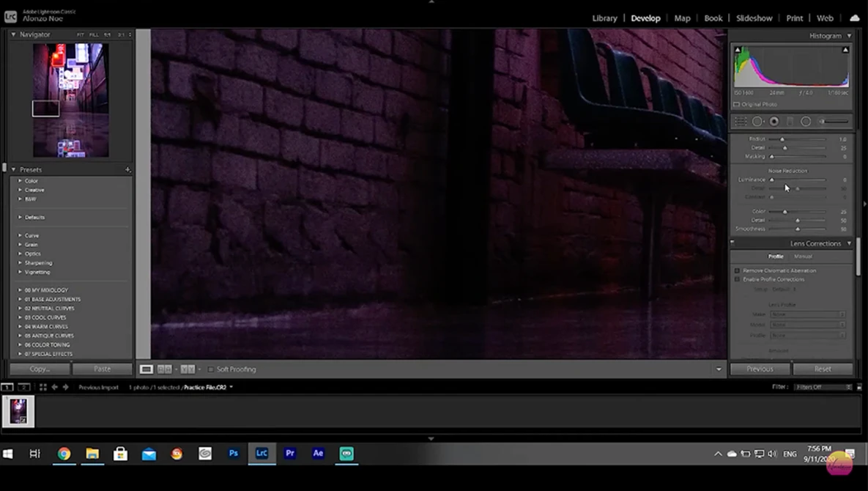This screenshot has height=491, width=868.
Task: Open the Filters Off dropdown
Action: [823, 387]
